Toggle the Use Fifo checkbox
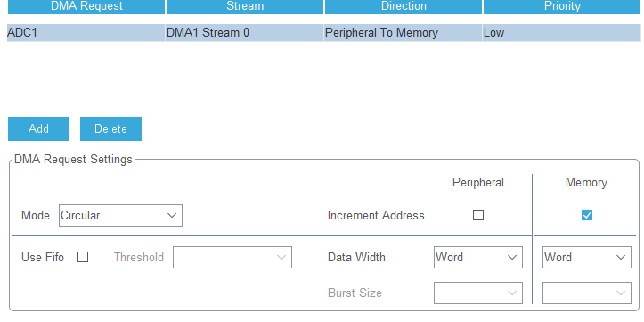The width and height of the screenshot is (644, 322). tap(83, 258)
